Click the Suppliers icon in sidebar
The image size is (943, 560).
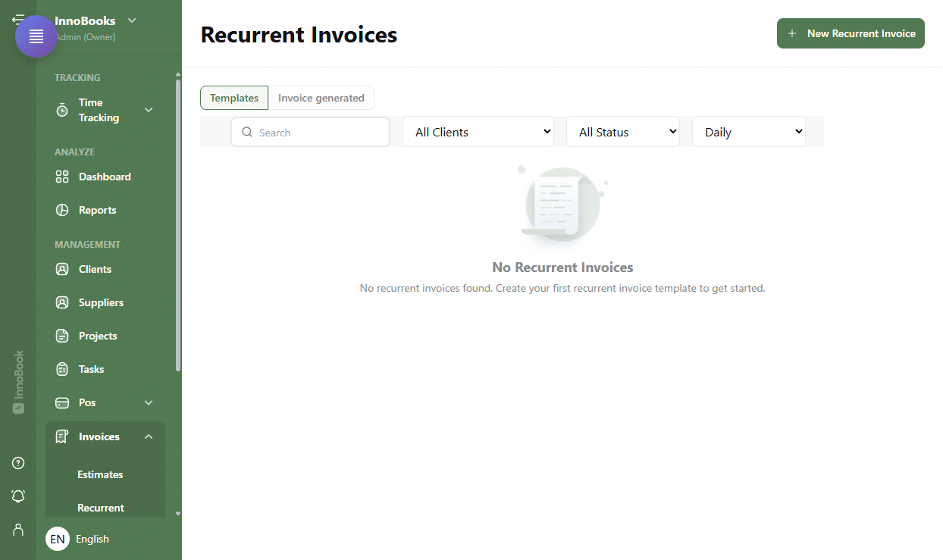(62, 302)
